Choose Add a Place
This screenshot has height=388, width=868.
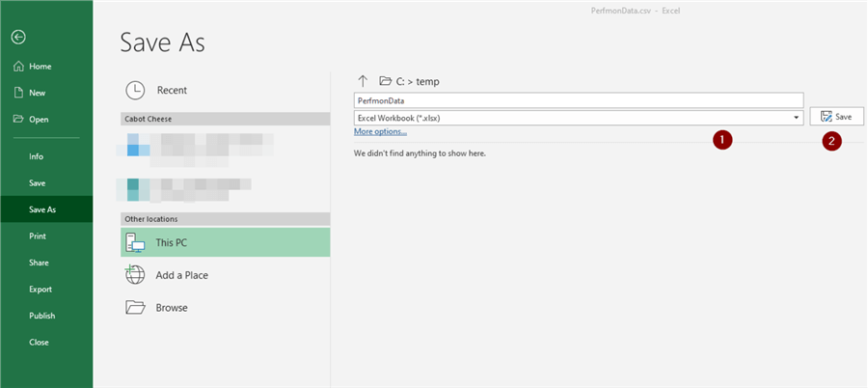(226, 275)
